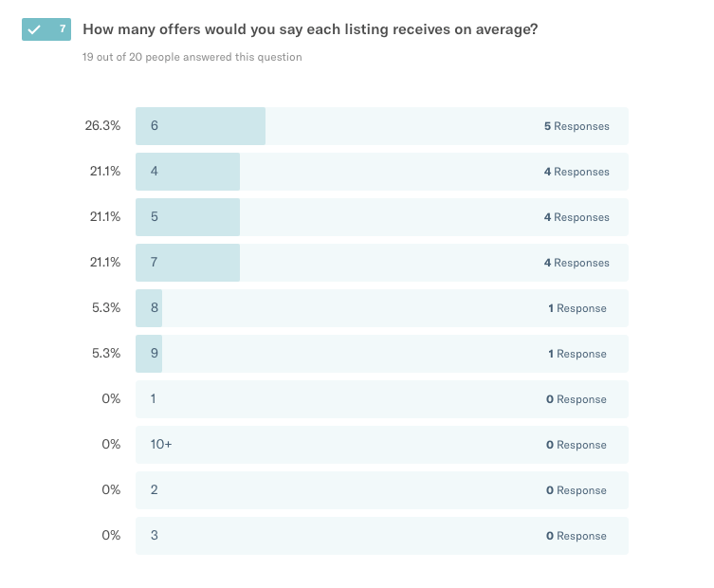Screen dimensions: 714x588
Task: Select the answer bar for 4 offers
Action: tap(381, 172)
